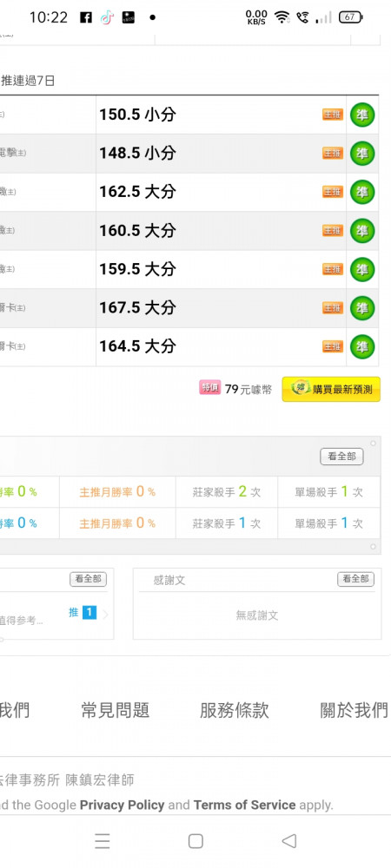Tap the Android home square button
The image size is (391, 868).
point(195,841)
